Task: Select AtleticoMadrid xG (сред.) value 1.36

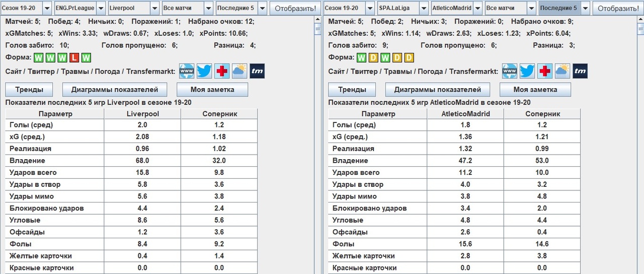Action: pos(465,137)
